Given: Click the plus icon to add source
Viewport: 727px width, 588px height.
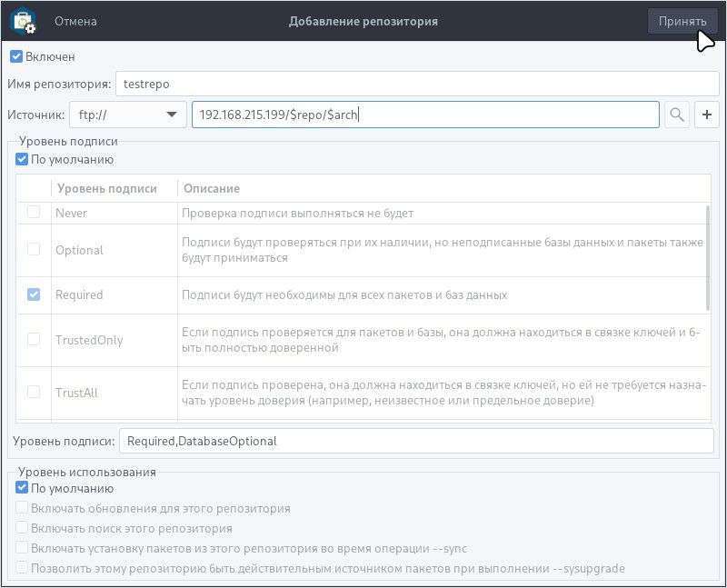Looking at the screenshot, I should pos(707,114).
